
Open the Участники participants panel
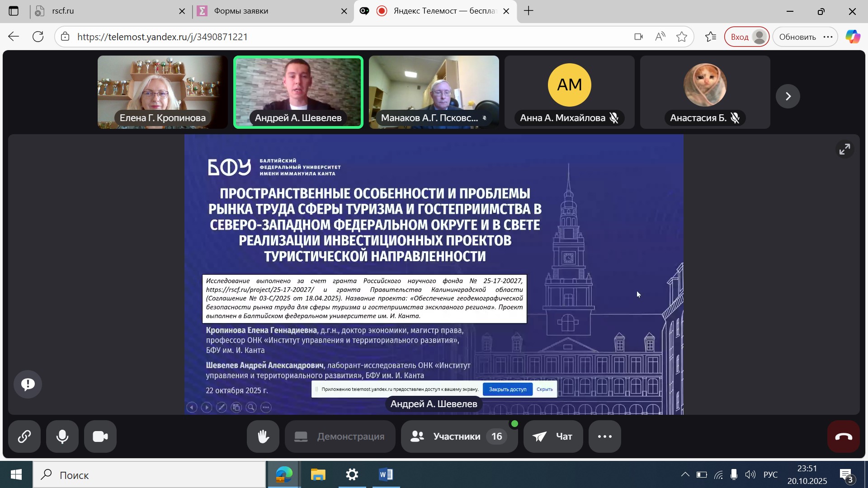point(458,436)
